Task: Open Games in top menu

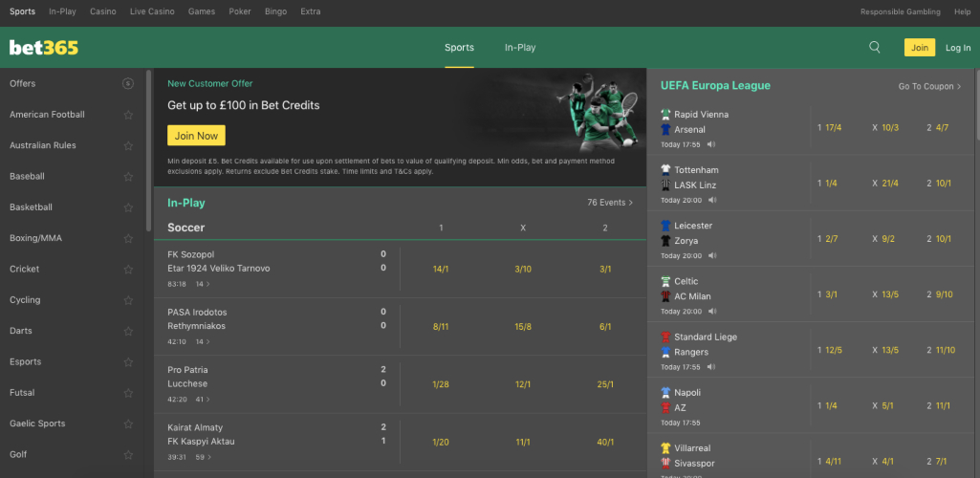Action: pos(201,11)
